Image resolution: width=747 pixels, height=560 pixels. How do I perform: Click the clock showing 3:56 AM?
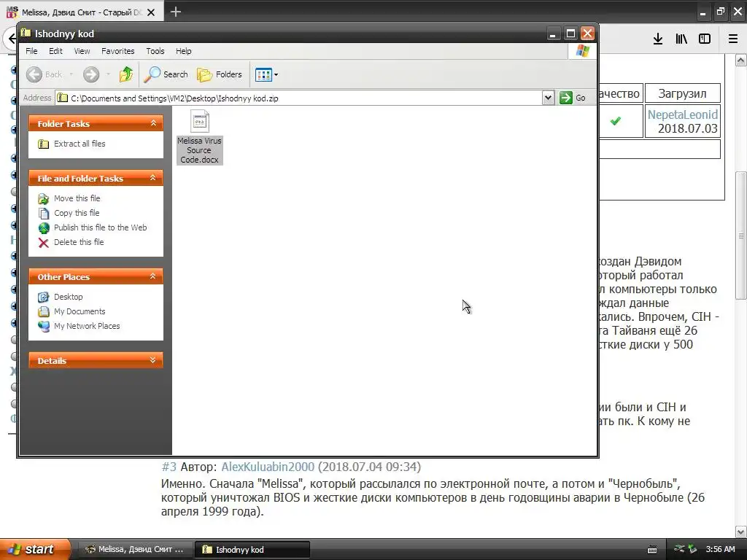[x=720, y=549]
